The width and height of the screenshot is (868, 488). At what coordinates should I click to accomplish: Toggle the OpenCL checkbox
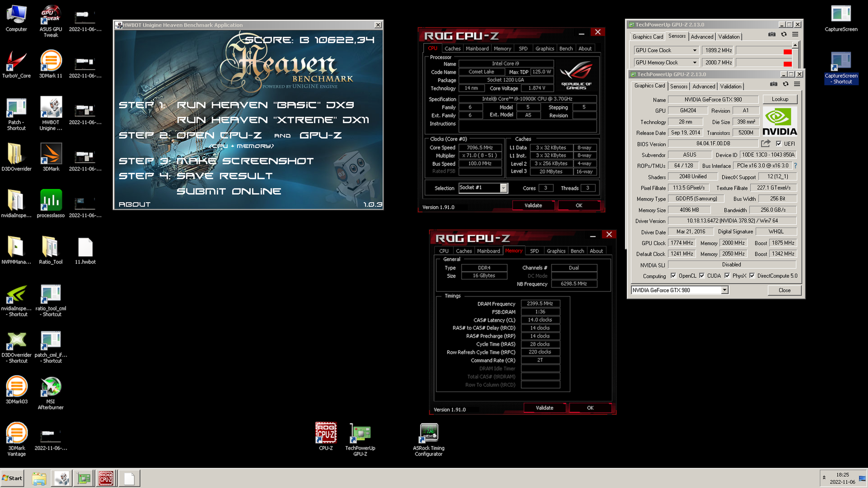click(x=673, y=276)
